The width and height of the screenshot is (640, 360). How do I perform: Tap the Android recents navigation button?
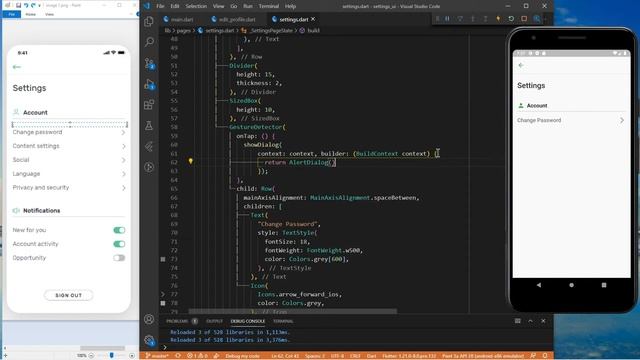[x=604, y=285]
